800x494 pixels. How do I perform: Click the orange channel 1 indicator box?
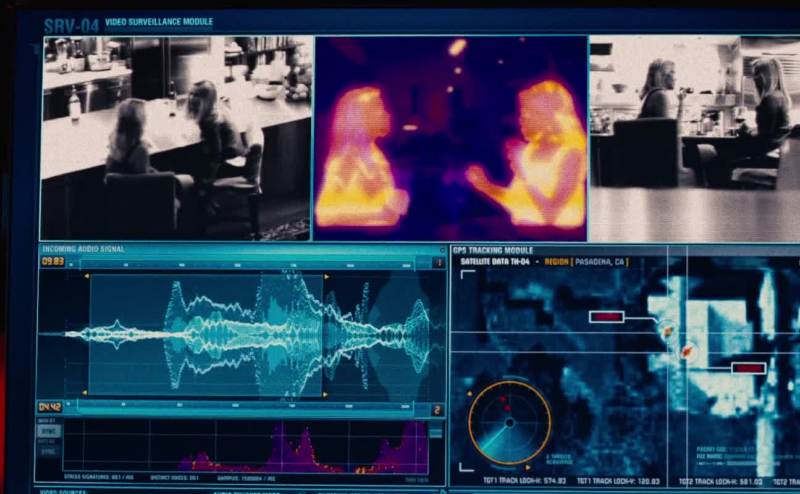[x=438, y=263]
